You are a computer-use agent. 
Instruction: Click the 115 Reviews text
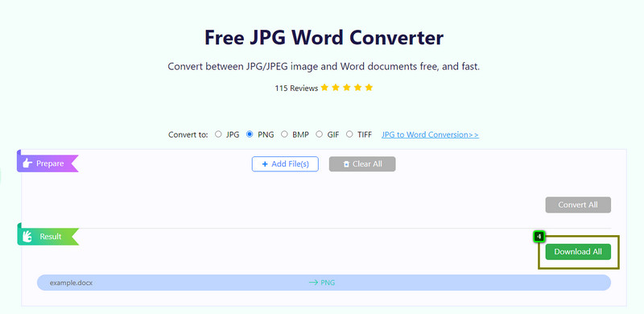[296, 88]
